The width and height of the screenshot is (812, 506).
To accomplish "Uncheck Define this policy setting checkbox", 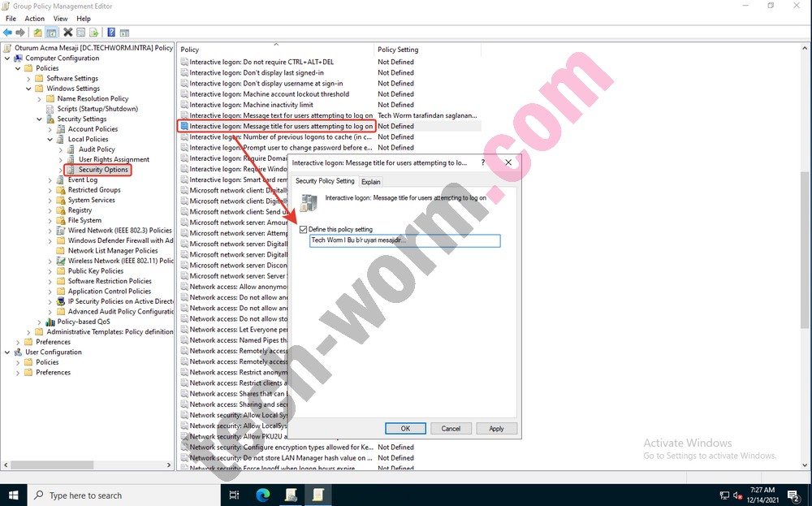I will [x=304, y=230].
